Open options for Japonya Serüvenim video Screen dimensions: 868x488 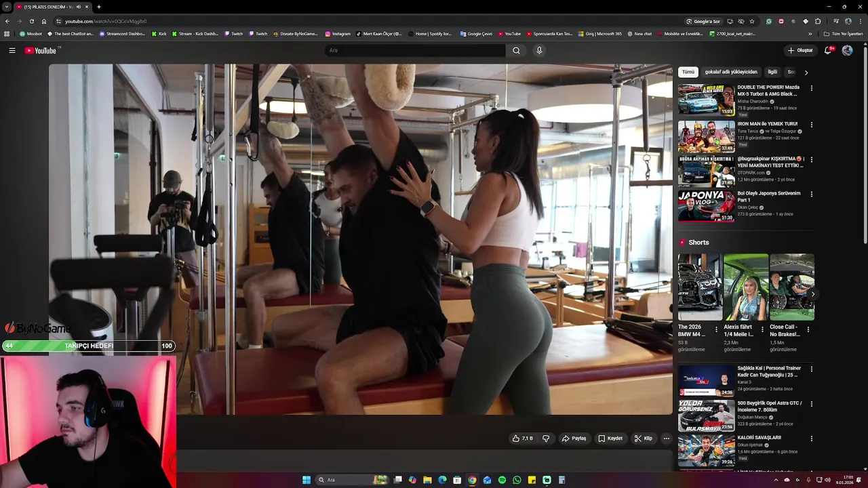point(812,195)
